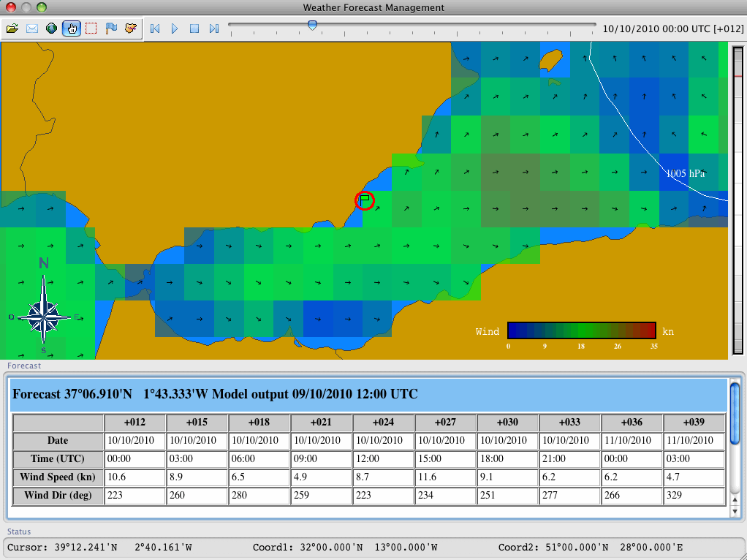Viewport: 747px width, 560px height.
Task: Click the Time (UTC) row label
Action: 58,458
